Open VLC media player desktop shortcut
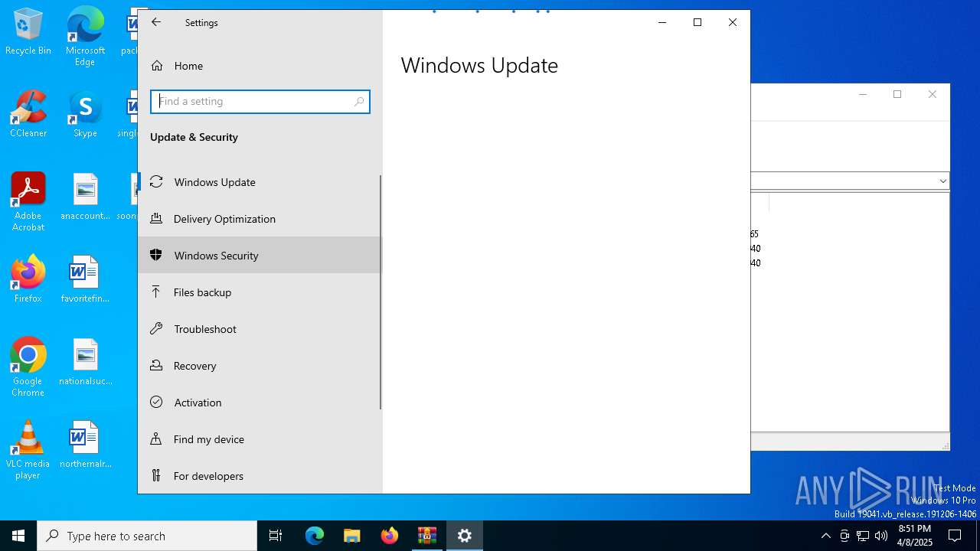Image resolution: width=980 pixels, height=551 pixels. (28, 449)
